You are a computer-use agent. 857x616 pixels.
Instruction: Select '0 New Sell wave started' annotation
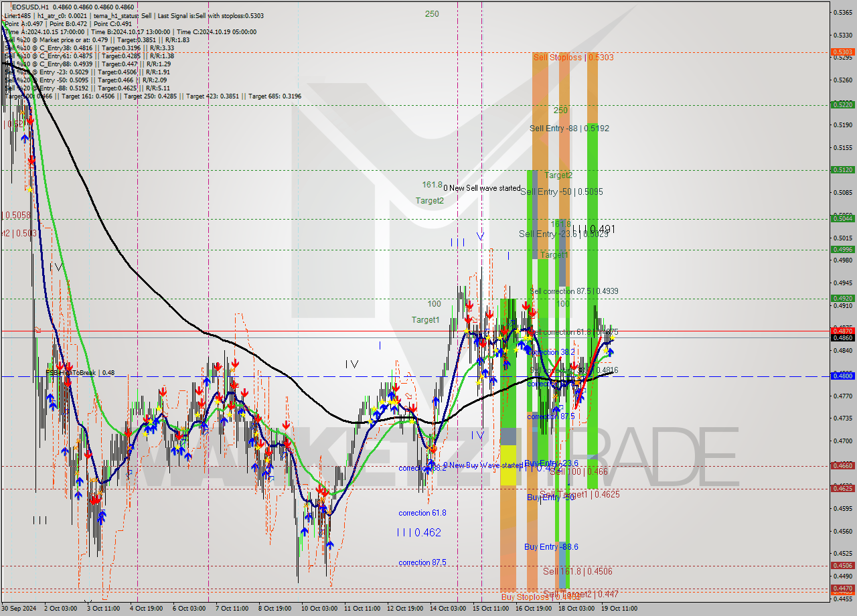[482, 188]
